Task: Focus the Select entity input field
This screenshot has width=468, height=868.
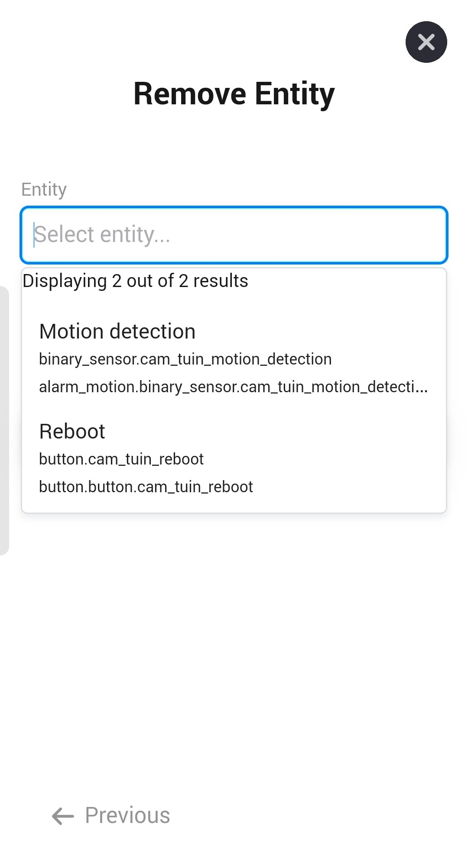Action: click(234, 235)
